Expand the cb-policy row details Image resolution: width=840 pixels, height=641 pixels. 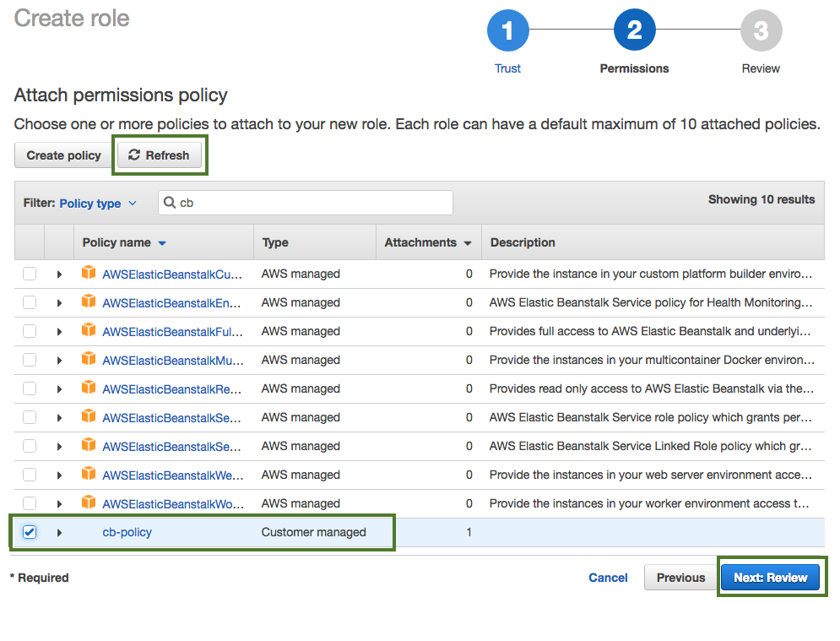(x=59, y=533)
